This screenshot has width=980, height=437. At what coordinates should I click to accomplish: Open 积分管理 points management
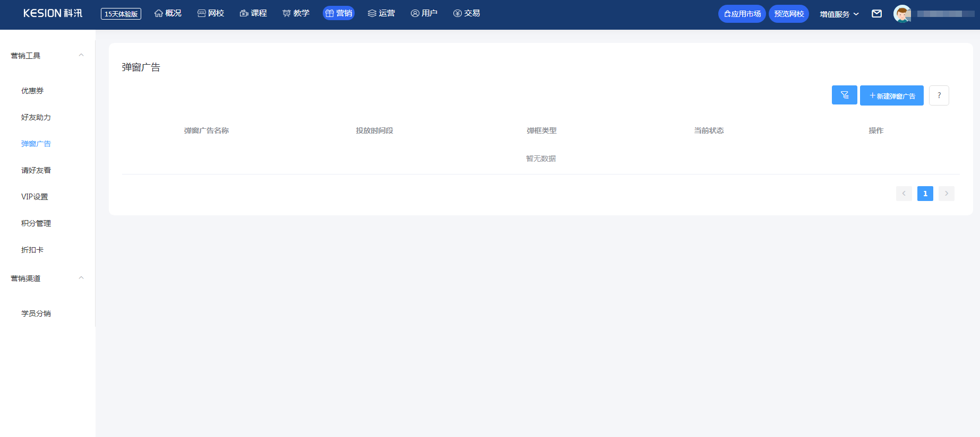36,223
